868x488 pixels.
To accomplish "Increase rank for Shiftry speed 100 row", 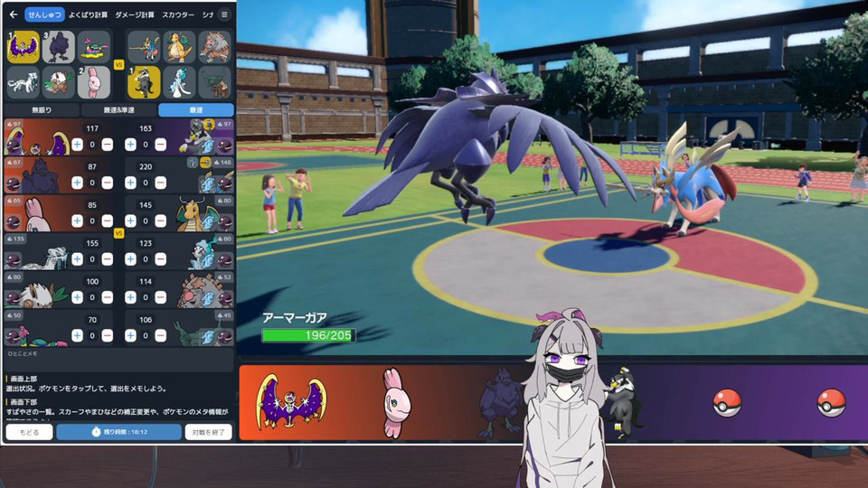I will (x=77, y=297).
